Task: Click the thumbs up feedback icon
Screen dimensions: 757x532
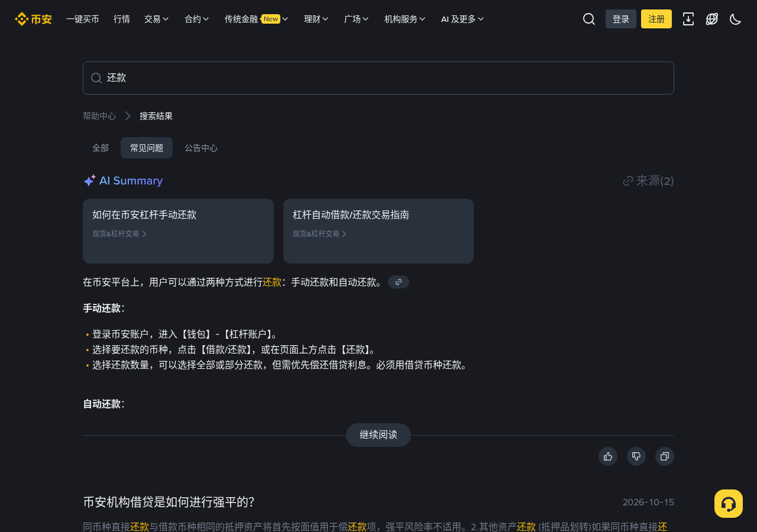Action: (x=608, y=456)
